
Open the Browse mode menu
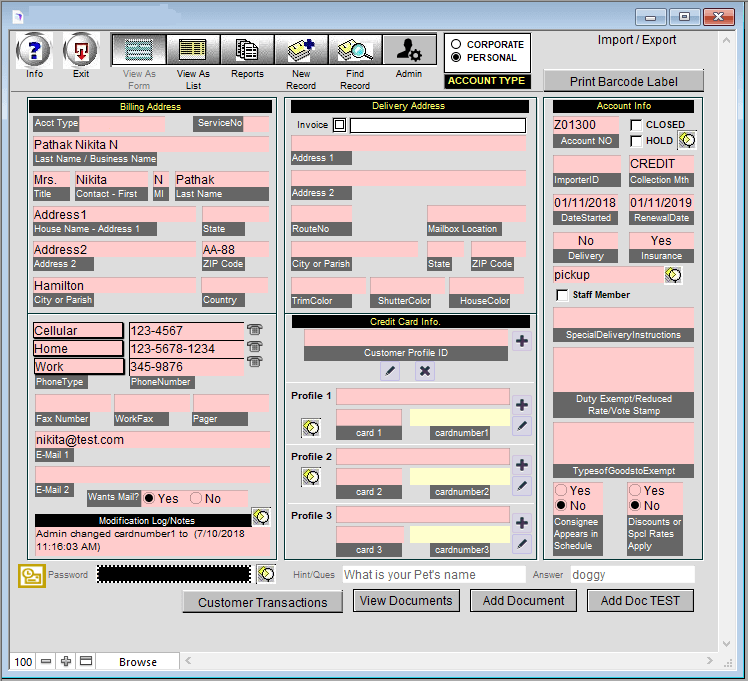coord(138,662)
